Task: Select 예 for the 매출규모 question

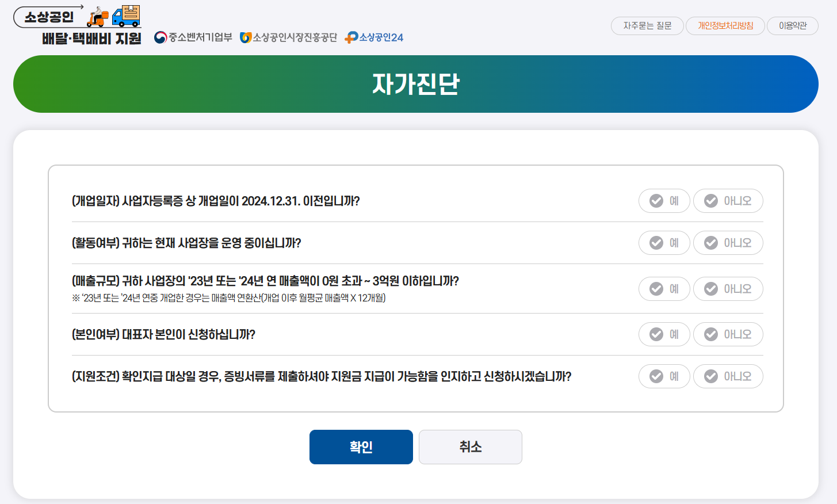Action: tap(664, 288)
